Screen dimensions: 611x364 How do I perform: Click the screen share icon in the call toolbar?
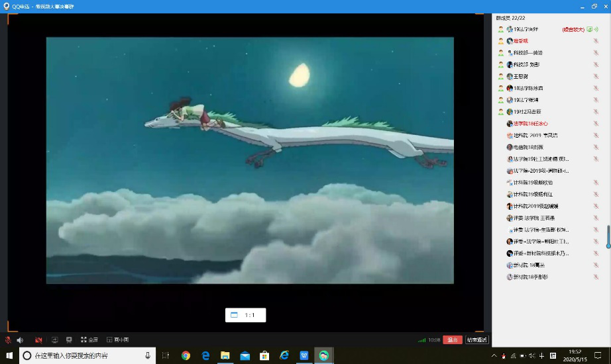point(54,340)
